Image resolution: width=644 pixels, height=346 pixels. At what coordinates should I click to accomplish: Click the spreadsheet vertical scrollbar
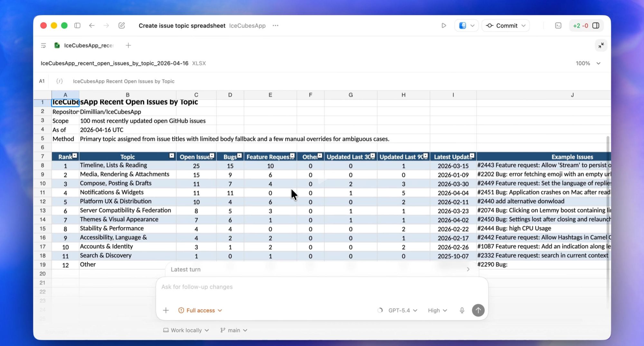coord(608,193)
